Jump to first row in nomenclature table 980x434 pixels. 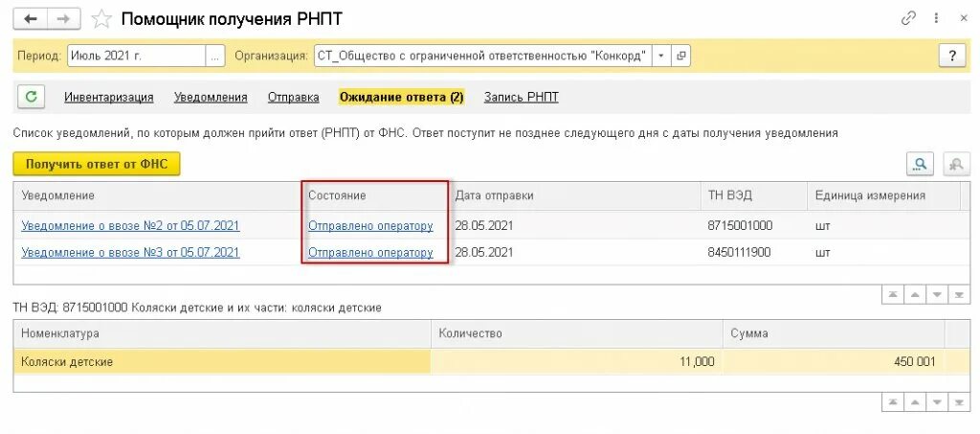893,402
